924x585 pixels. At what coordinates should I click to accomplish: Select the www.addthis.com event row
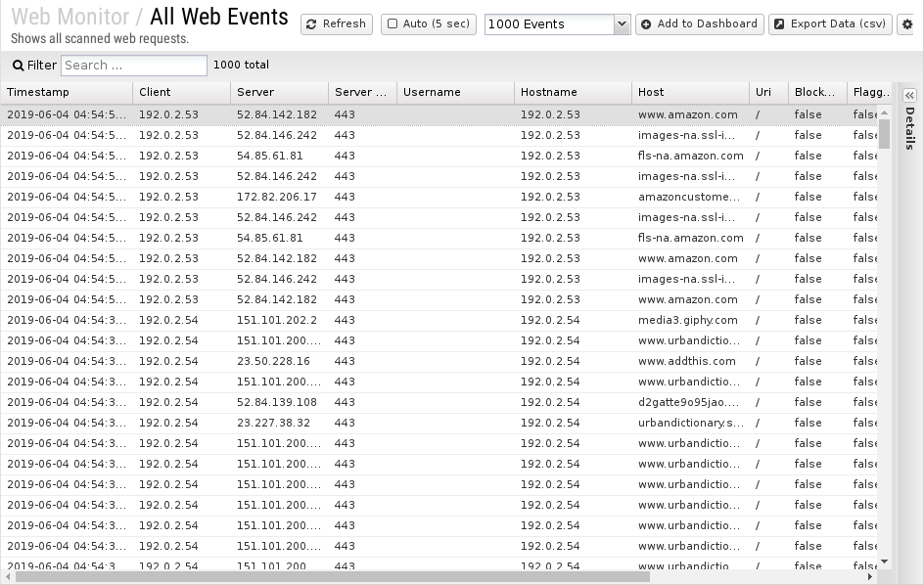pyautogui.click(x=439, y=362)
